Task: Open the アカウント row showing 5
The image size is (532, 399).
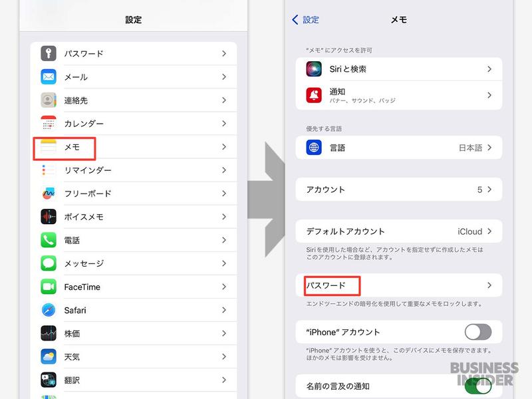Action: point(398,190)
